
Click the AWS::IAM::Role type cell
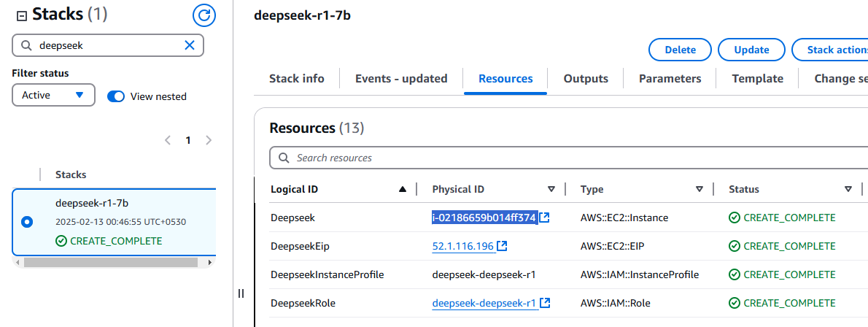(616, 303)
